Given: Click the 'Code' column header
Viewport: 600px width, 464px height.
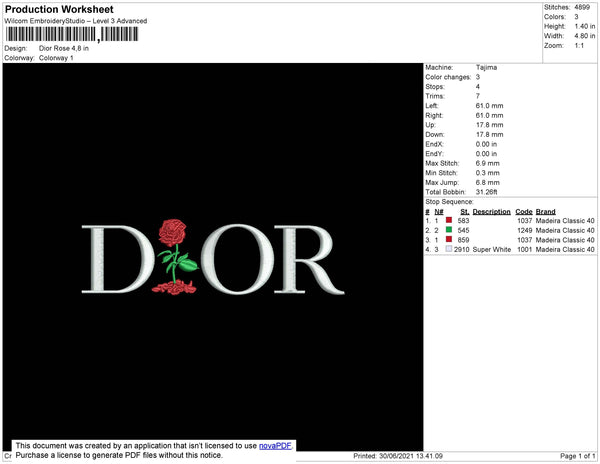Looking at the screenshot, I should pos(523,212).
